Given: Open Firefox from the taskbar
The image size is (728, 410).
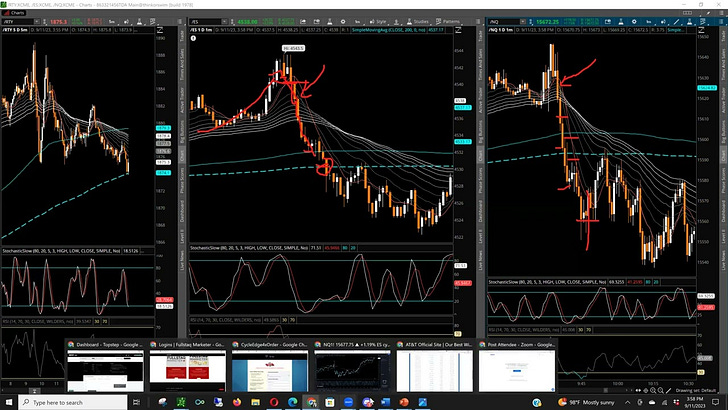Looking at the screenshot, I should 237,402.
